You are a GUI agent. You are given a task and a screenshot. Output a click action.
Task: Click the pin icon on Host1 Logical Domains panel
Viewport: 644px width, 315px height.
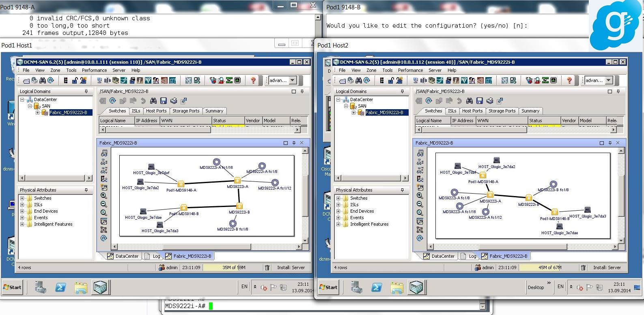(x=86, y=91)
